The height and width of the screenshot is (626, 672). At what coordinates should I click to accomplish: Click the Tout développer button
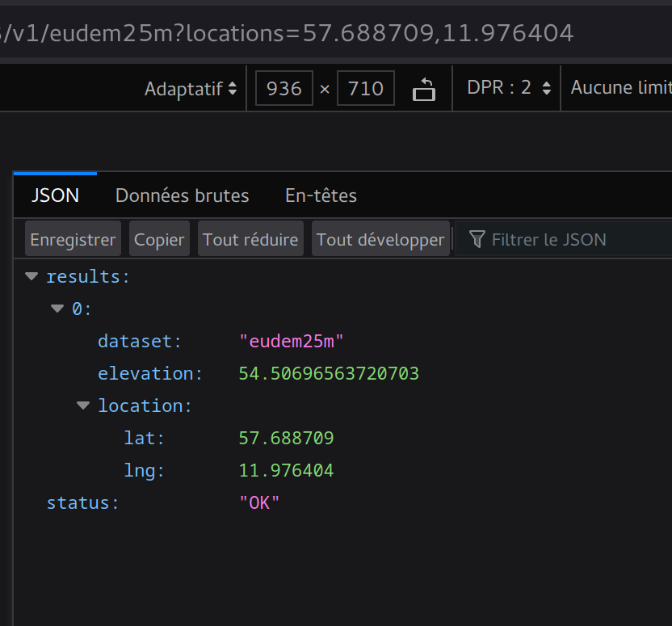[380, 238]
